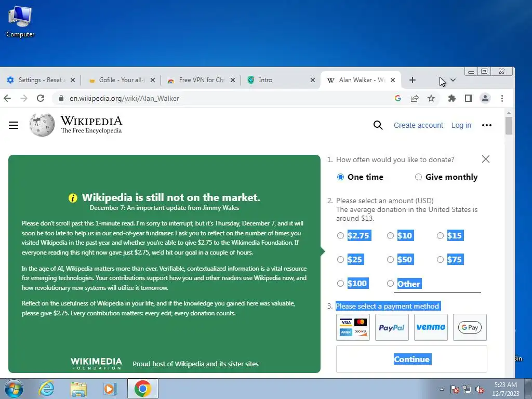The width and height of the screenshot is (532, 399).
Task: Share this page with the share icon
Action: (x=414, y=98)
